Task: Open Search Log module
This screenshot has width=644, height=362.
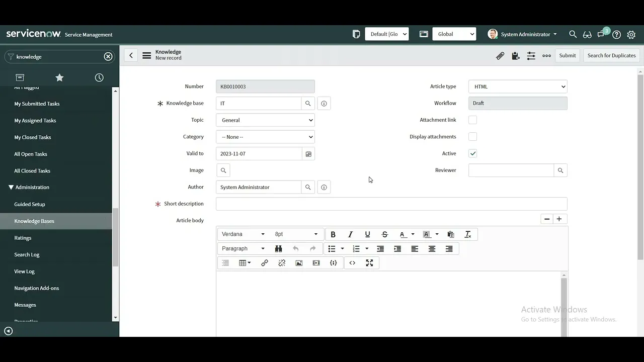Action: 27,255
